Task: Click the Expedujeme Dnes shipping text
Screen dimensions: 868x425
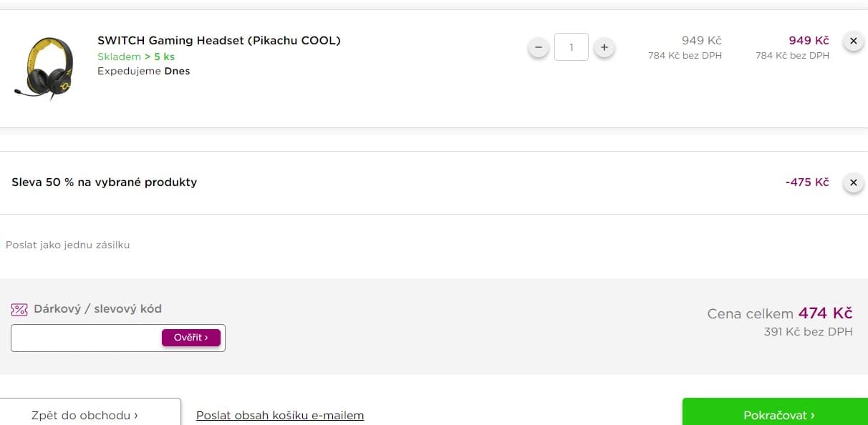Action: 143,71
